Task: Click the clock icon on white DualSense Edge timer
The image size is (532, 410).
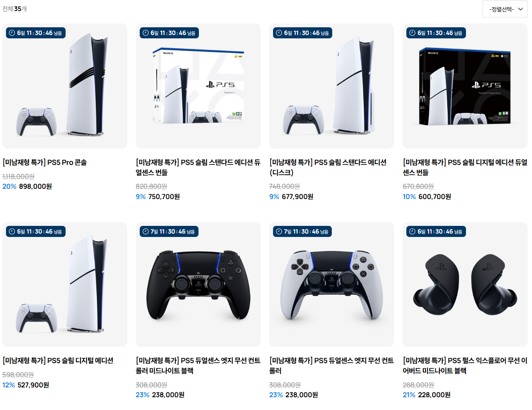Action: 279,231
